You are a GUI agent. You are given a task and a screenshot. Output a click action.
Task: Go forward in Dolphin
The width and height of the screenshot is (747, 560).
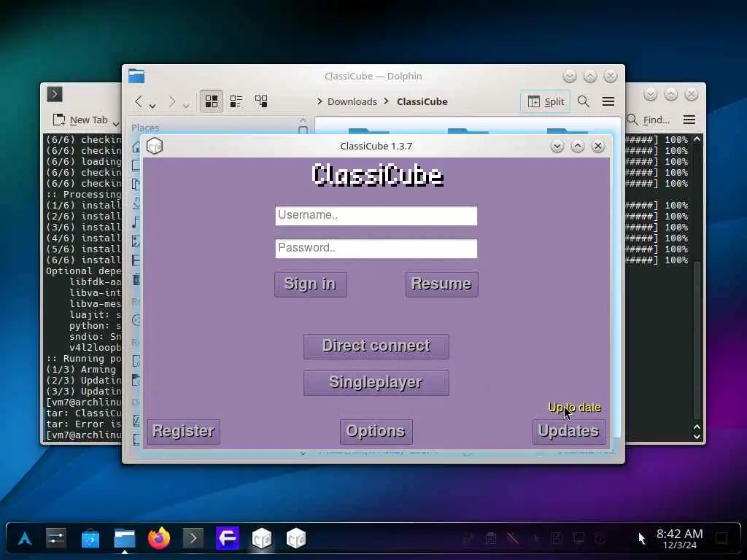click(172, 101)
